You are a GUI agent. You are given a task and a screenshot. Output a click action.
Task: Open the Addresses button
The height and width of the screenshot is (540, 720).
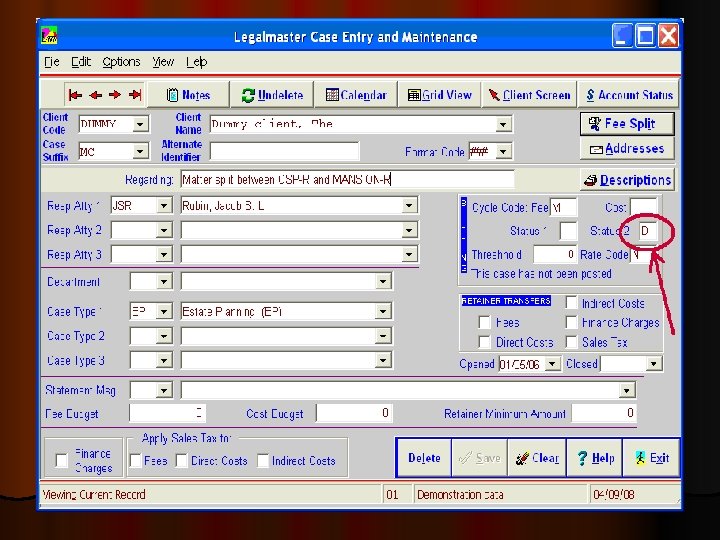pos(627,149)
